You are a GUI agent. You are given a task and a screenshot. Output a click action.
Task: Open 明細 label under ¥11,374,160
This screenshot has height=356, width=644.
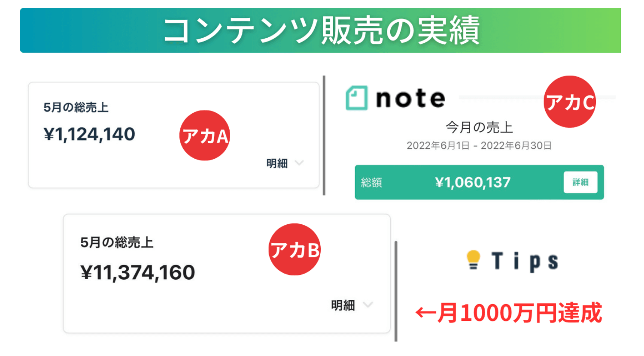click(x=343, y=305)
